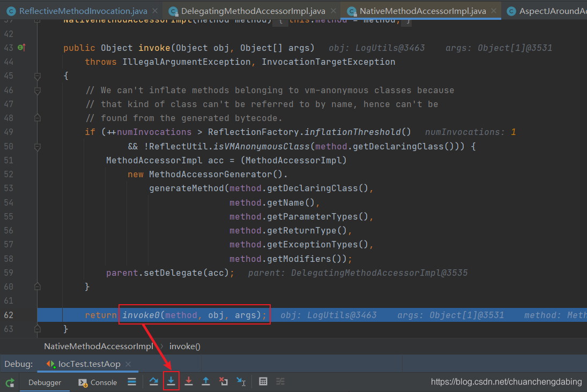Click MethodAccessorGenerator on line 52
The image size is (587, 392).
(210, 174)
